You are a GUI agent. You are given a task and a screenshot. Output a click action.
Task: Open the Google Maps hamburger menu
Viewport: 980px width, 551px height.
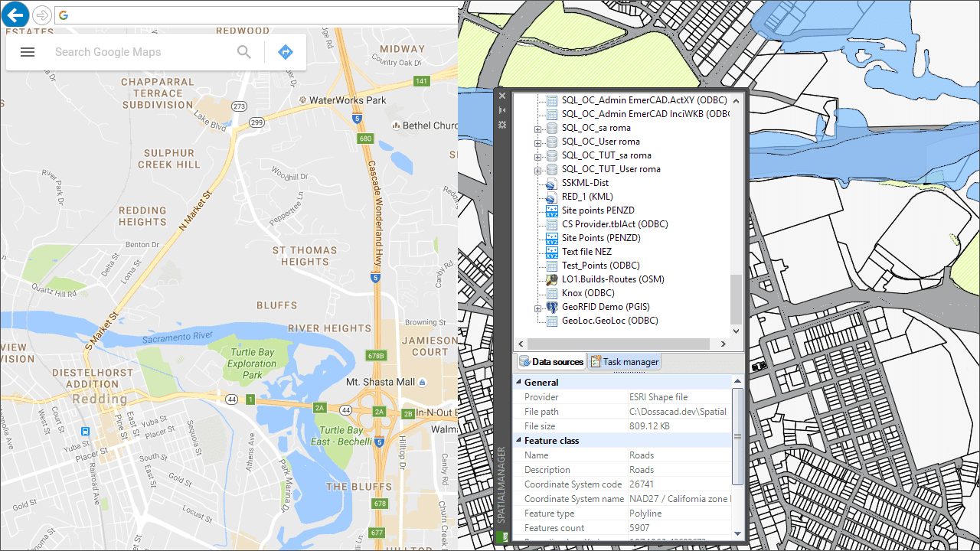tap(28, 52)
